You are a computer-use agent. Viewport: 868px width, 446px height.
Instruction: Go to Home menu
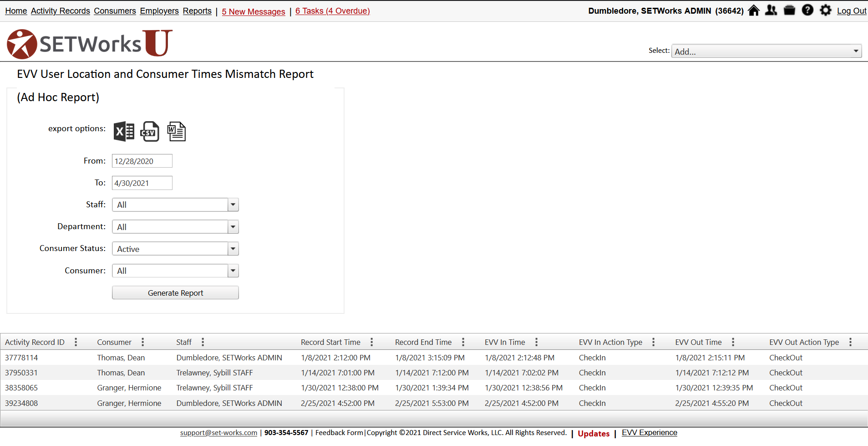click(16, 11)
